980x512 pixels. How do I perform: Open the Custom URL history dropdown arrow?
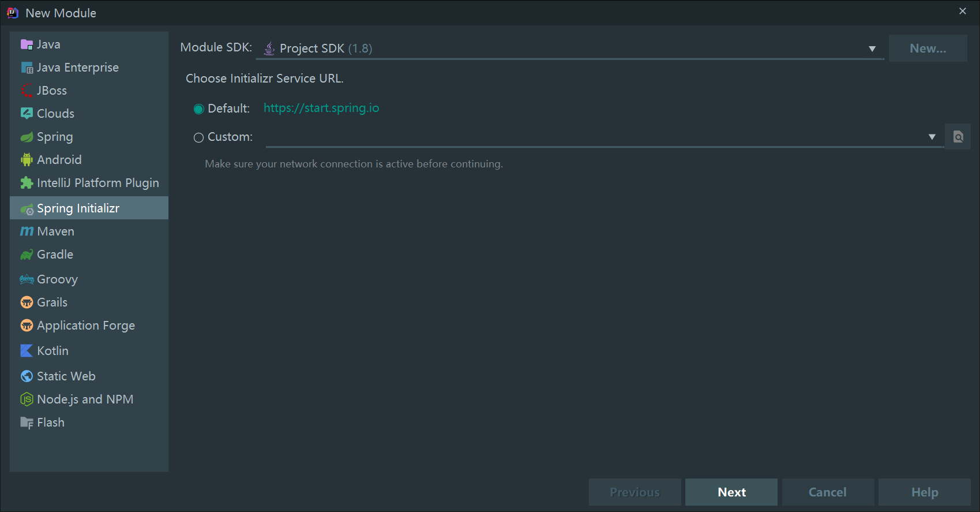[x=932, y=137]
